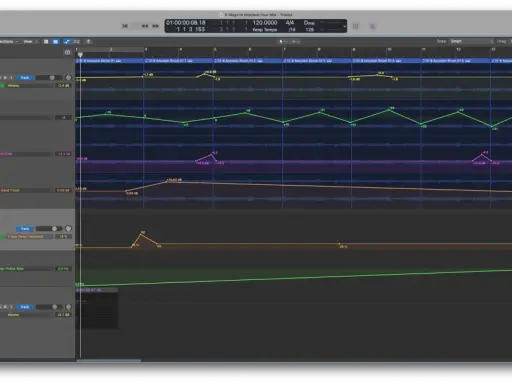Select the audio region starting at bar 11
This screenshot has width=512, height=384.
pyautogui.click(x=456, y=61)
